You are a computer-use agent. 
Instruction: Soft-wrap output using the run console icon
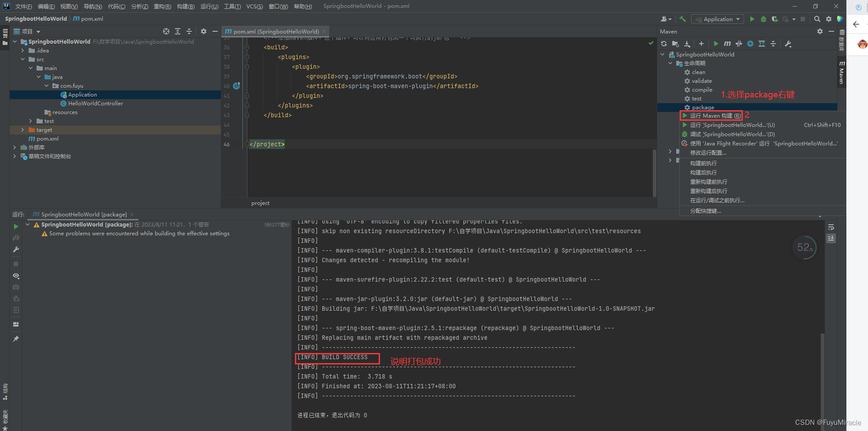[831, 227]
